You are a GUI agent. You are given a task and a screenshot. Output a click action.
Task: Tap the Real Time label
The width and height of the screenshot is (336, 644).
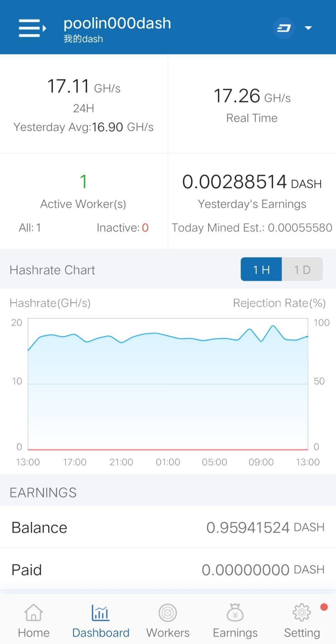[x=252, y=118]
